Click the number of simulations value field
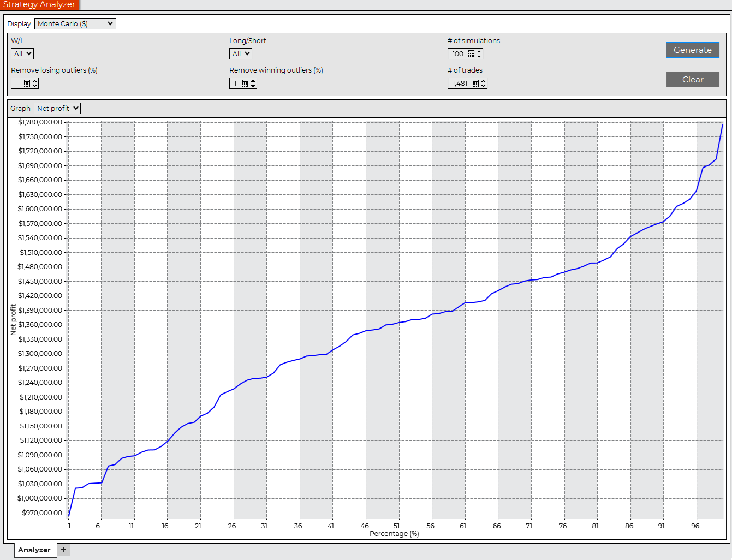 pos(457,54)
